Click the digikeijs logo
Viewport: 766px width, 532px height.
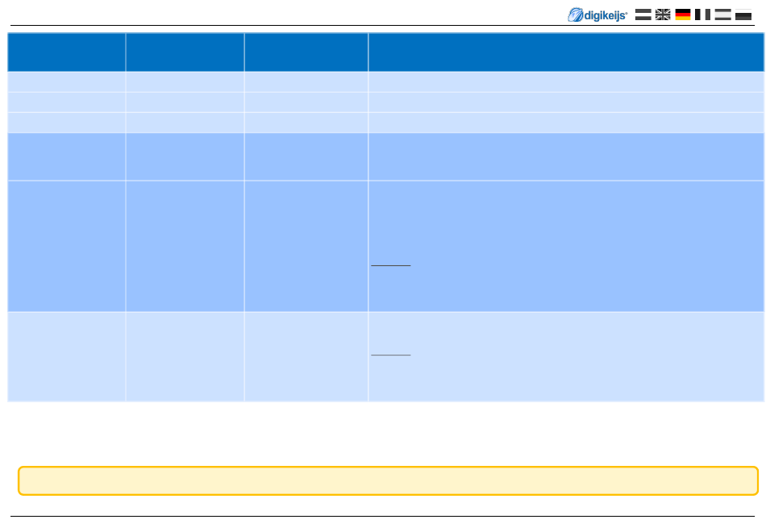coord(597,15)
